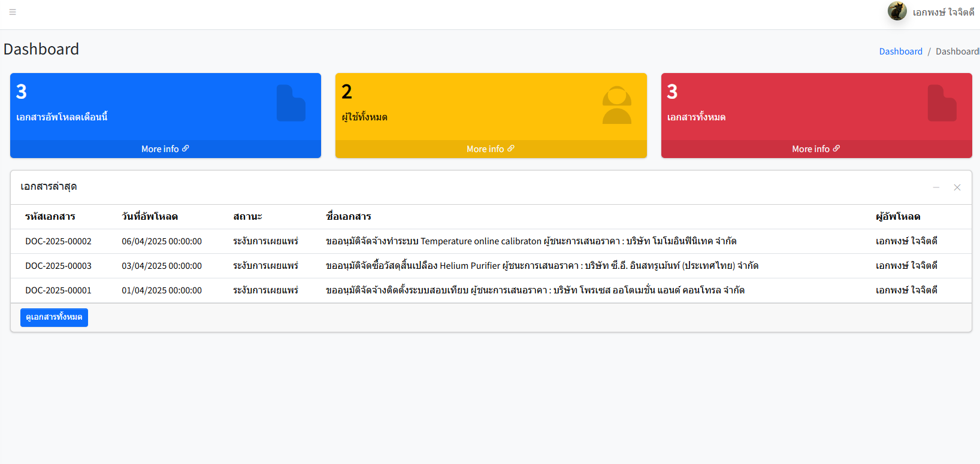Click document title mentioning Helium Purifier
Viewport: 980px width, 464px height.
click(x=542, y=266)
